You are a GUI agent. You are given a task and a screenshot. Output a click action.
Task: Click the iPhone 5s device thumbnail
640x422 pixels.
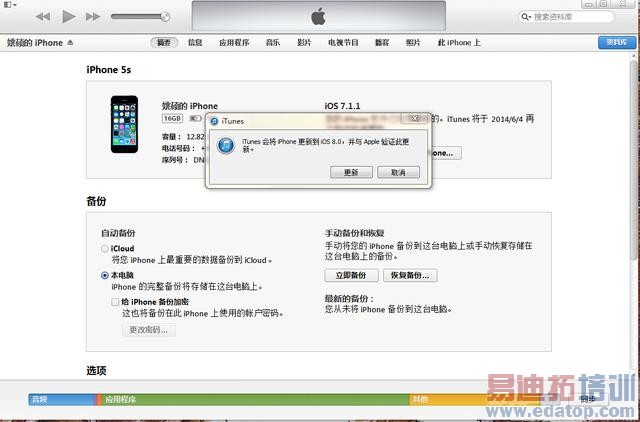(124, 124)
